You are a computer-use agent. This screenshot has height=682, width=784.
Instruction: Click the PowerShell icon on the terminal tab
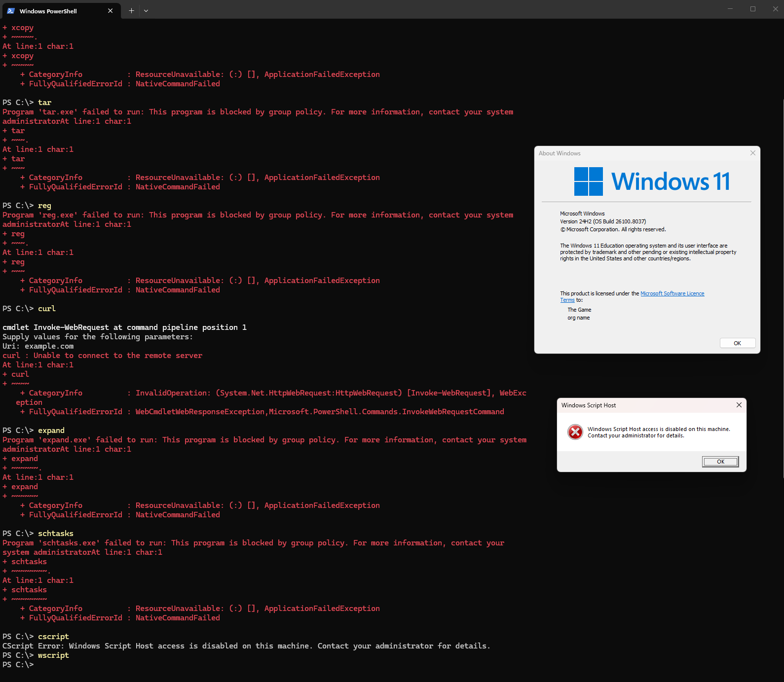pos(11,11)
